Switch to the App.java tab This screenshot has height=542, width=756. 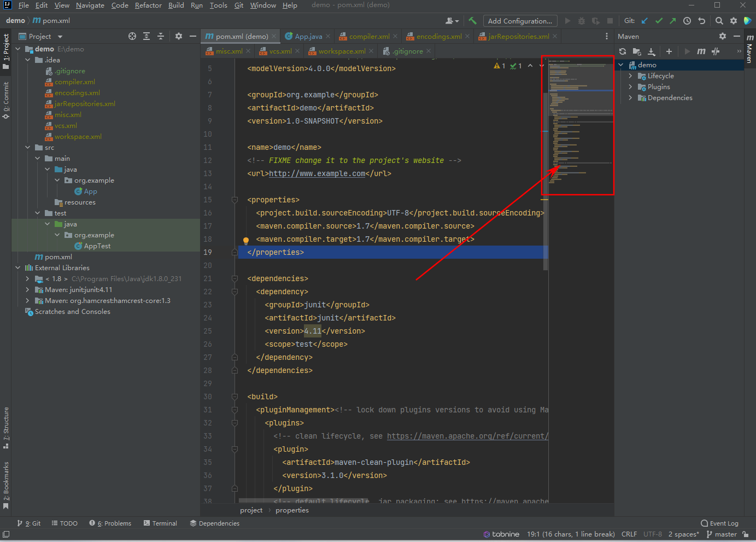[x=308, y=37]
